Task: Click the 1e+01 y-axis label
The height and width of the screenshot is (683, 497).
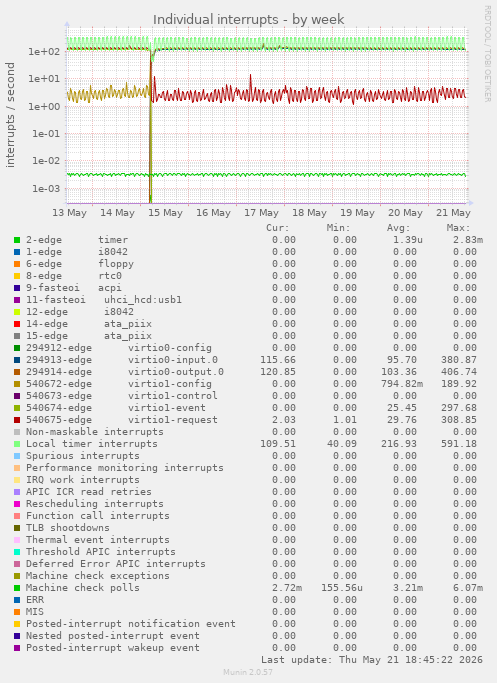Action: tap(44, 79)
